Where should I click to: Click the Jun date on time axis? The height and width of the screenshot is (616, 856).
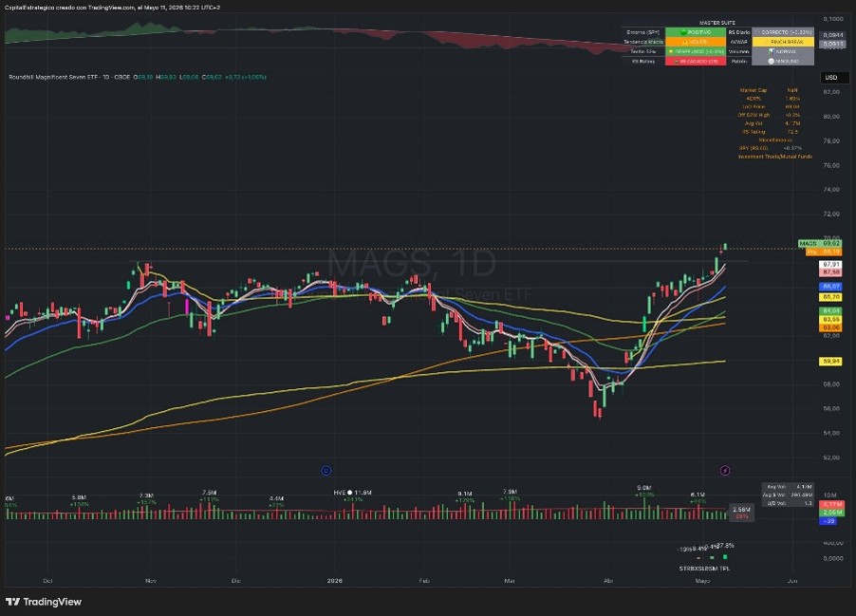pyautogui.click(x=792, y=581)
